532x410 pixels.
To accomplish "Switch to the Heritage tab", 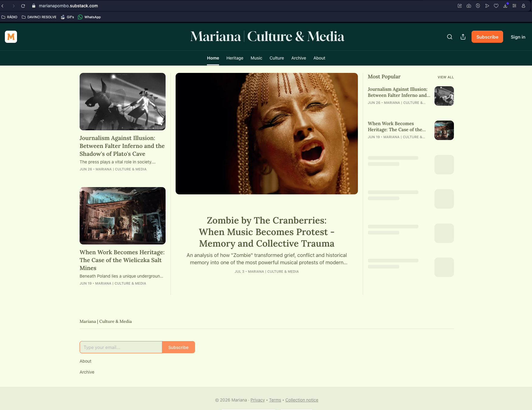I will (x=235, y=58).
